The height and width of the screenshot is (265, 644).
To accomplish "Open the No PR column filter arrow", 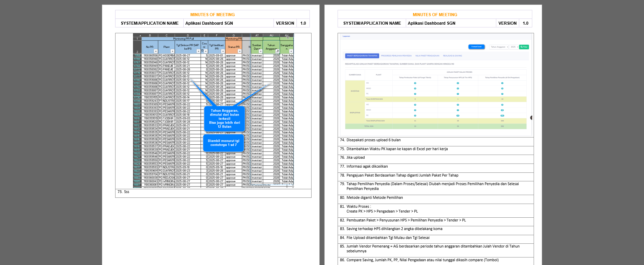I will [156, 51].
